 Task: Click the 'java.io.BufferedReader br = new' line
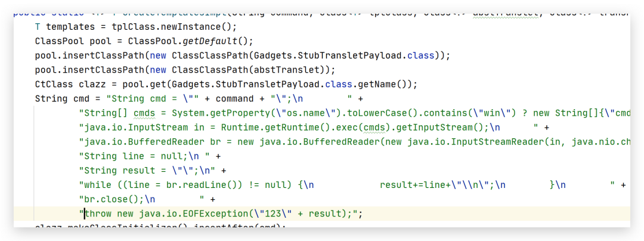coord(354,141)
